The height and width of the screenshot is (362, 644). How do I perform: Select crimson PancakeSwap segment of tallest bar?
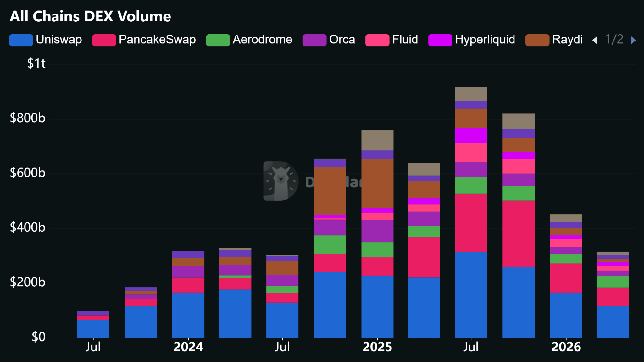[x=471, y=222]
